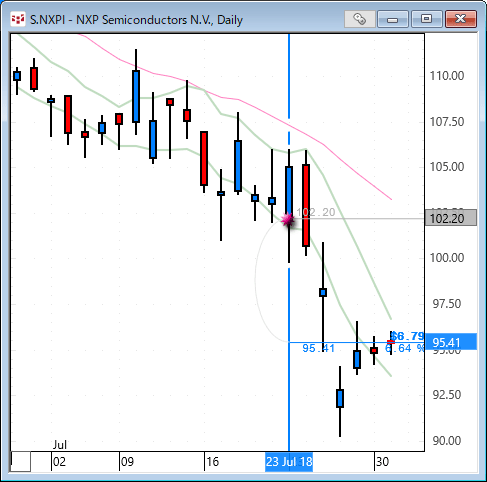Screen dimensions: 487x482
Task: Click the pink star trade marker
Action: [288, 220]
